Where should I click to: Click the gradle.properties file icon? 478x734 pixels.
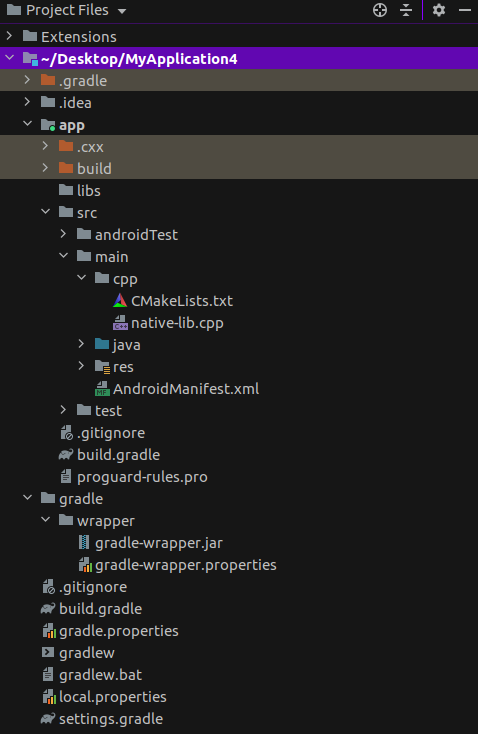(49, 631)
